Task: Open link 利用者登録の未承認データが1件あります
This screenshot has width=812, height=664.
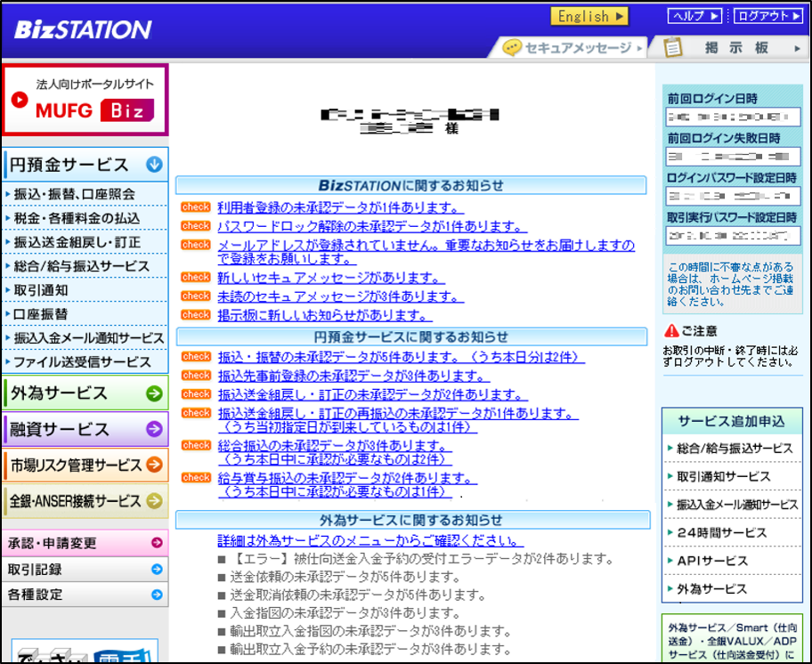Action: [x=340, y=207]
